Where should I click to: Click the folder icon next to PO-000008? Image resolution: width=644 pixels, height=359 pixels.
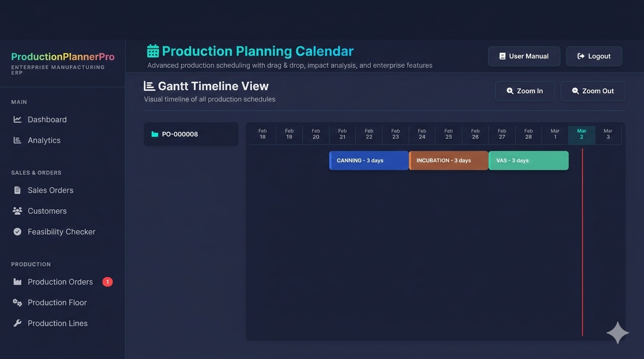154,134
